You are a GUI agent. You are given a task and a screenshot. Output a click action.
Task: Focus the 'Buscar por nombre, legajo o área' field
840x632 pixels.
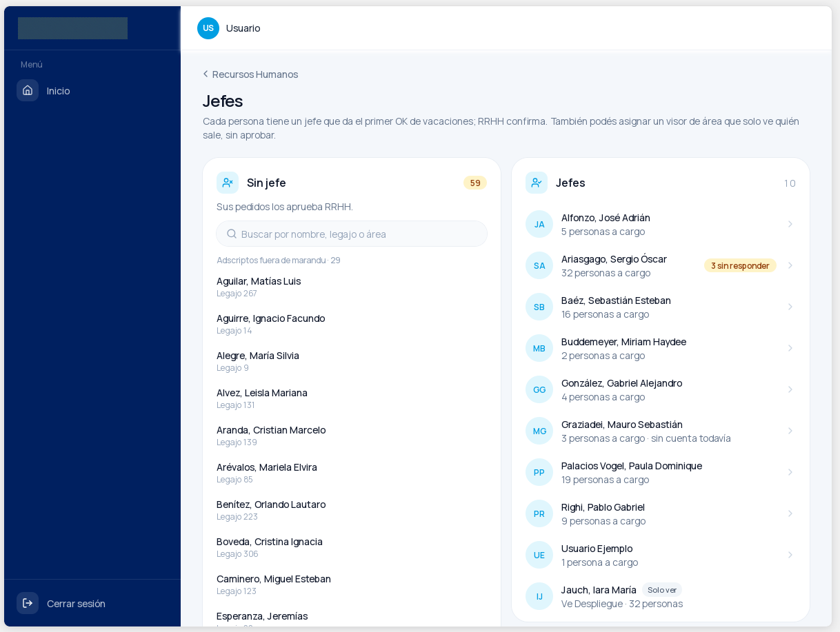tap(352, 234)
